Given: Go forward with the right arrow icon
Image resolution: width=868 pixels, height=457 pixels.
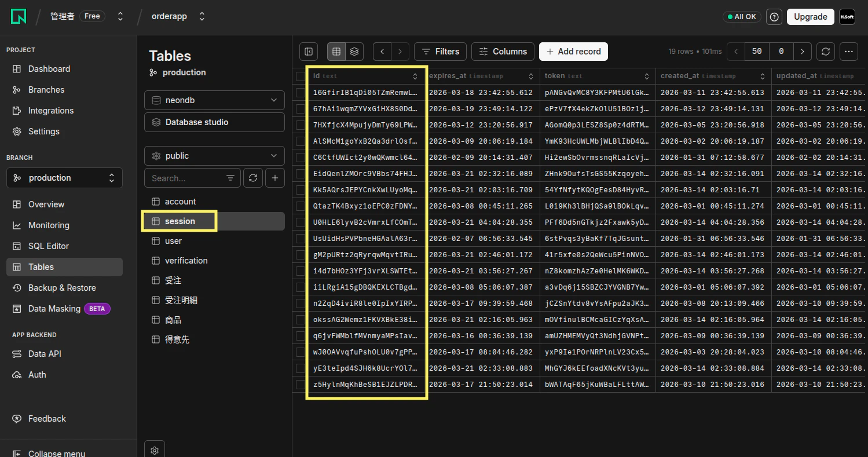Looking at the screenshot, I should 400,52.
